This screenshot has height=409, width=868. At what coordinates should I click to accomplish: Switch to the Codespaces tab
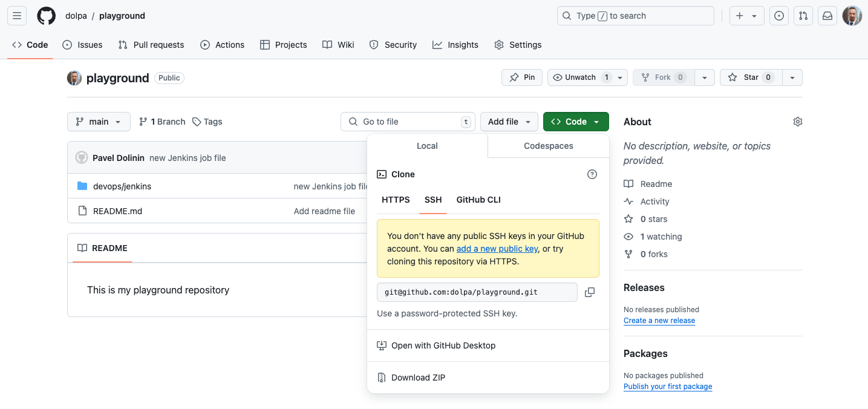click(x=548, y=146)
